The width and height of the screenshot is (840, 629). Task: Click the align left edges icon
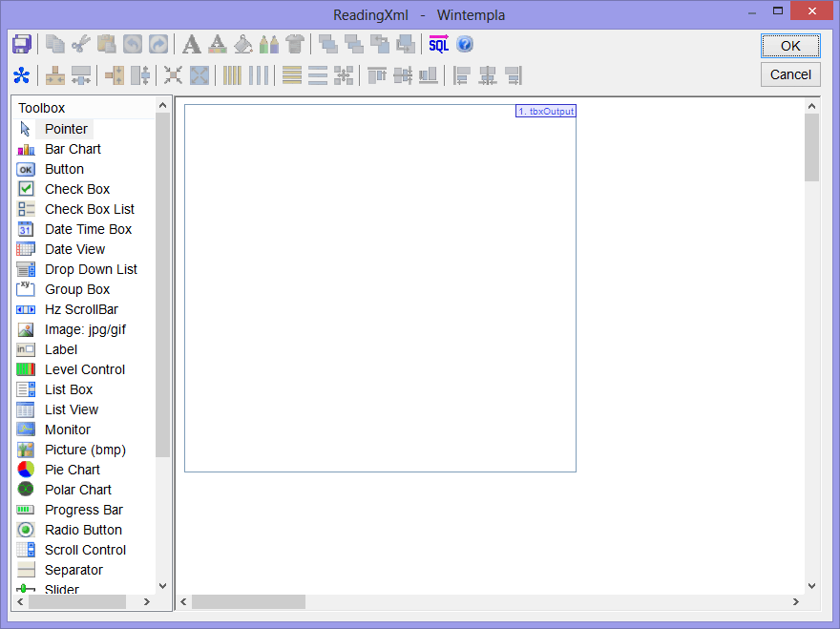(x=461, y=75)
